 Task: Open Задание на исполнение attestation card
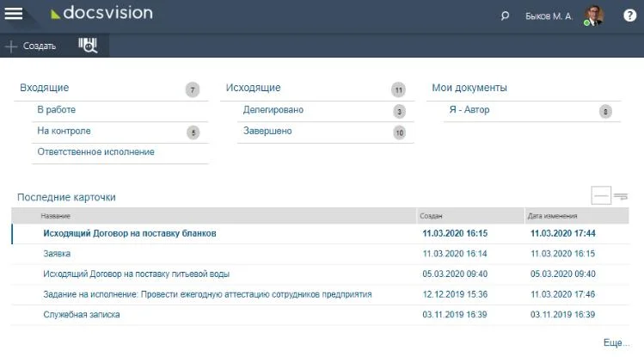(x=207, y=294)
